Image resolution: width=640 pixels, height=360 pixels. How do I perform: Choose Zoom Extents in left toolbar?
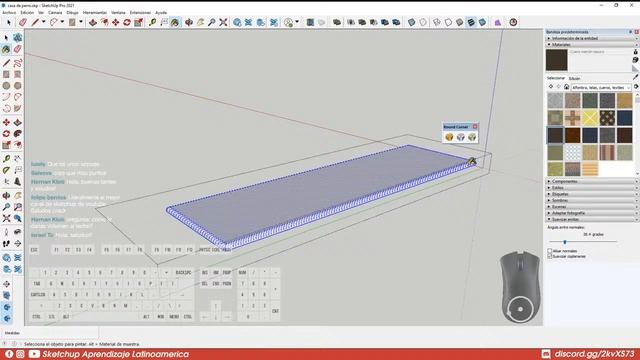tap(6, 218)
